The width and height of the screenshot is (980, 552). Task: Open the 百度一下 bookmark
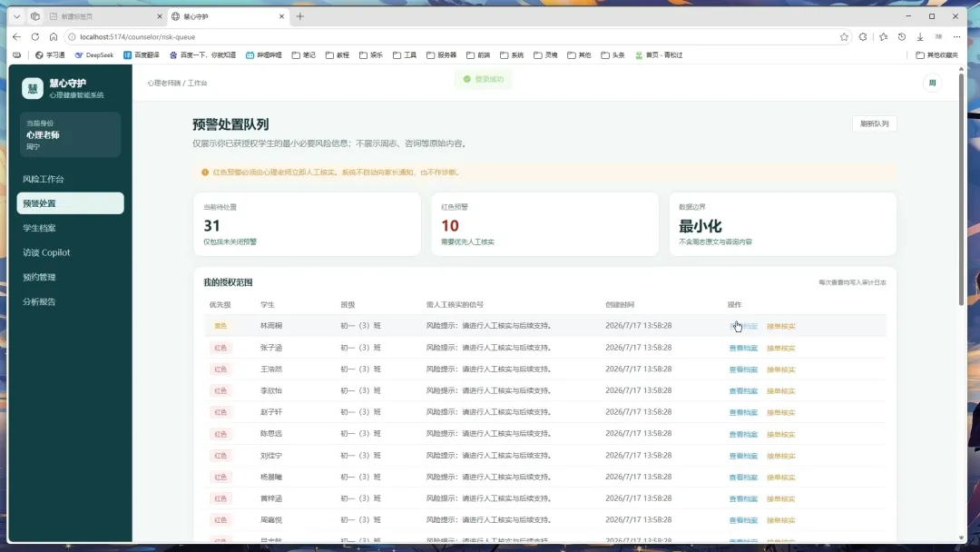pos(202,55)
